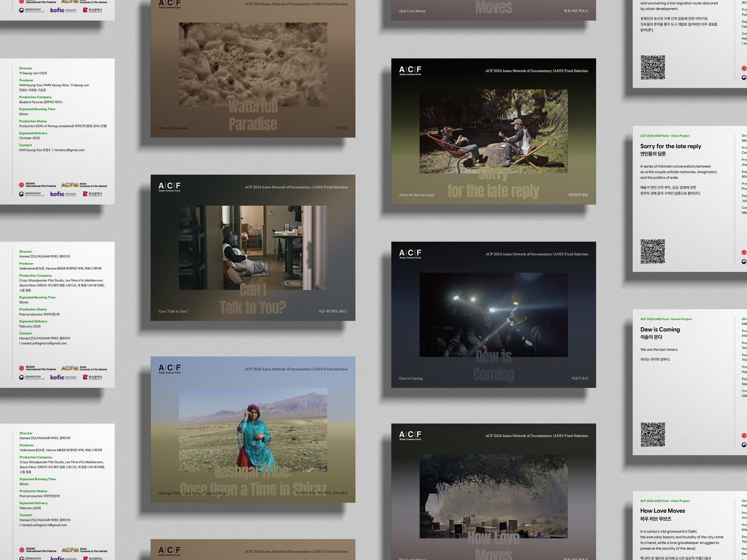
Task: Click Sorry for the late reply heading text
Action: click(670, 146)
